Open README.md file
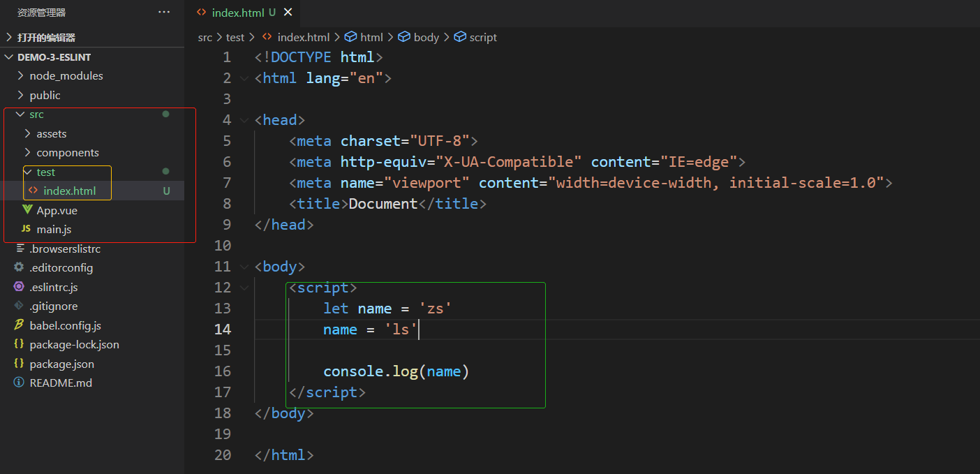 (x=92, y=383)
